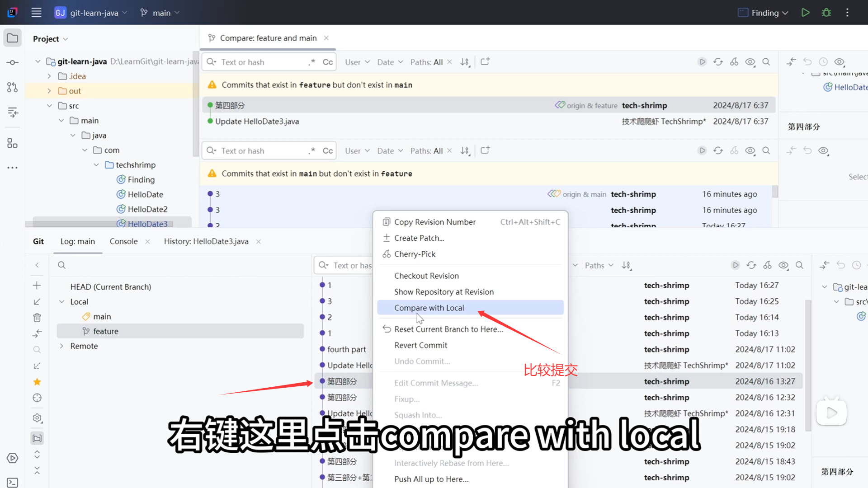Open the Terminal tool window icon
The height and width of the screenshot is (488, 868).
[13, 482]
